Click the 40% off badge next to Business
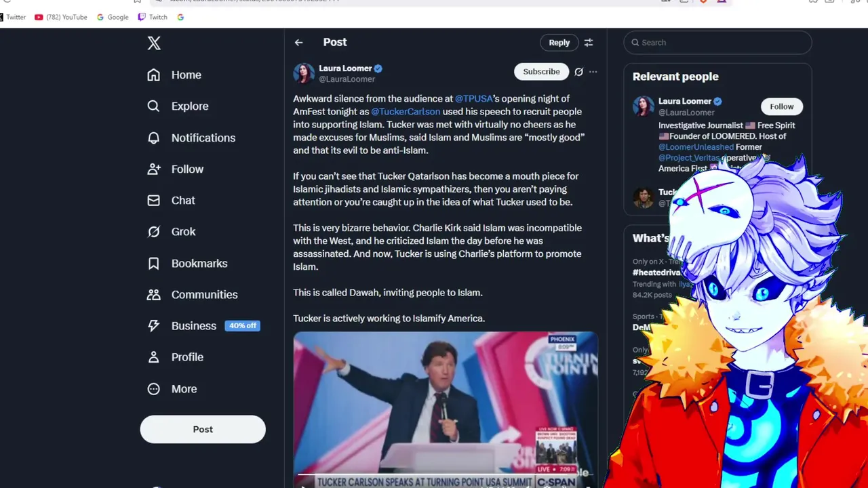This screenshot has height=488, width=868. click(x=242, y=325)
